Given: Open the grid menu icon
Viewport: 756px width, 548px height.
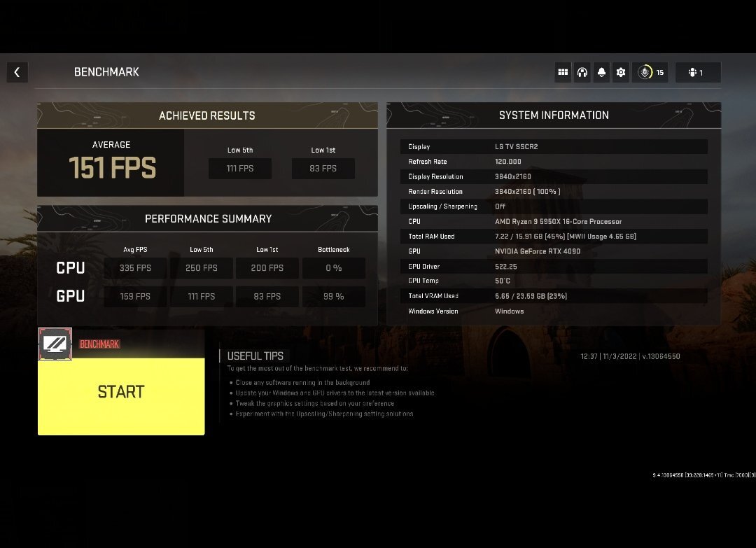Looking at the screenshot, I should click(x=563, y=72).
